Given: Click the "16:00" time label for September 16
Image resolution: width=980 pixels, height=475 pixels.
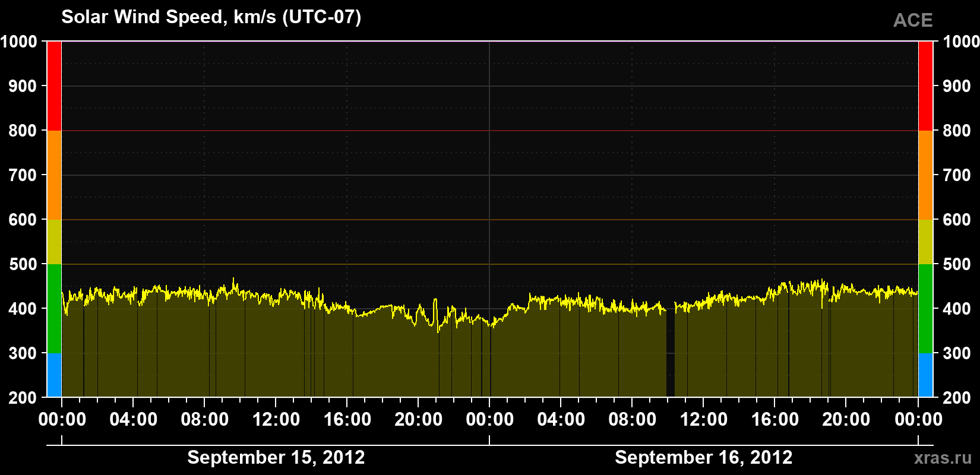Looking at the screenshot, I should 775,420.
